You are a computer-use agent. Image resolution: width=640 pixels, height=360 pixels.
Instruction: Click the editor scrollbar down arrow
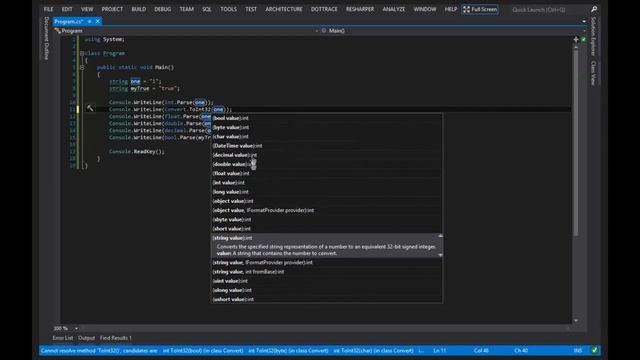[576, 320]
